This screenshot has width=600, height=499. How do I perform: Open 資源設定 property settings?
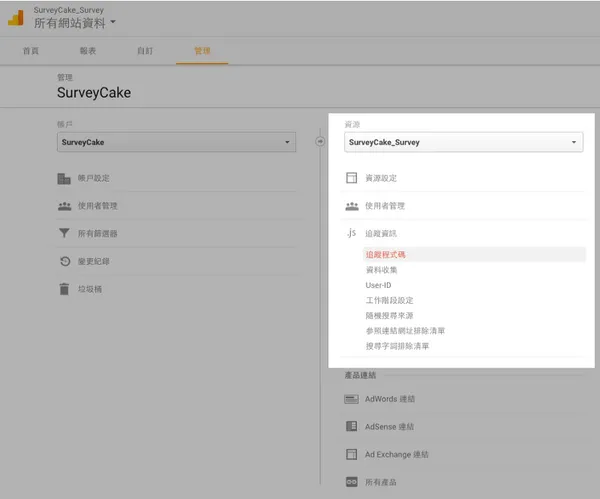(x=381, y=178)
